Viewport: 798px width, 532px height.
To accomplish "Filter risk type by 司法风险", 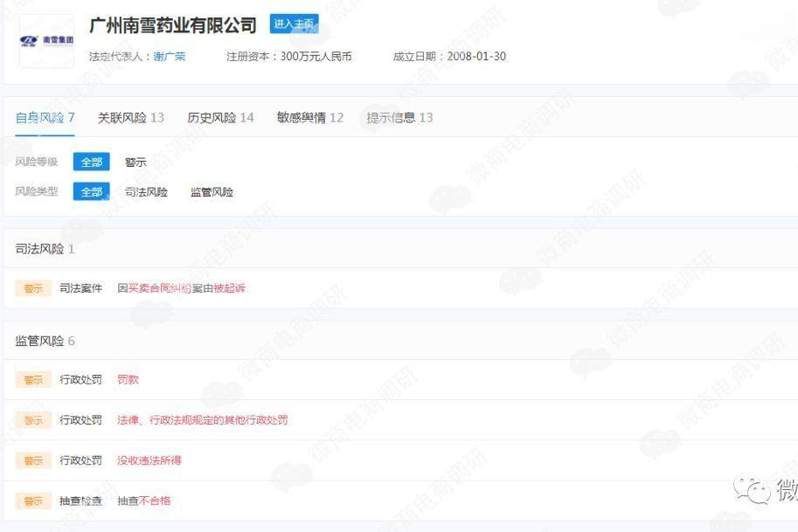I will pyautogui.click(x=146, y=192).
